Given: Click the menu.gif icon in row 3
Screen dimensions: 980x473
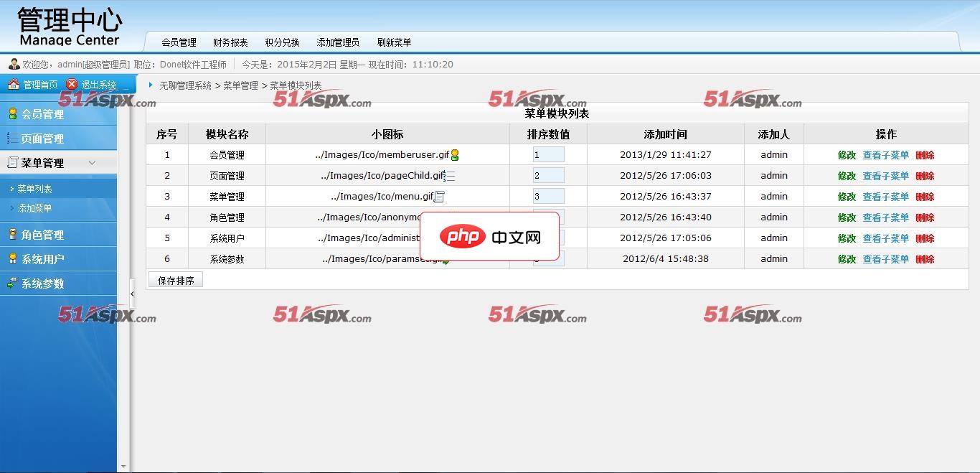Looking at the screenshot, I should pos(440,197).
